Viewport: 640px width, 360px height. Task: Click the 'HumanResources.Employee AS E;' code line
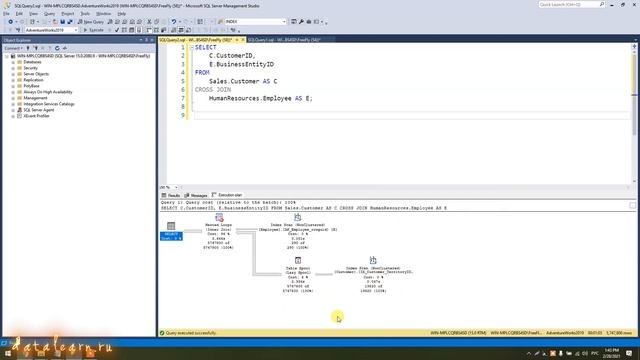(x=261, y=98)
